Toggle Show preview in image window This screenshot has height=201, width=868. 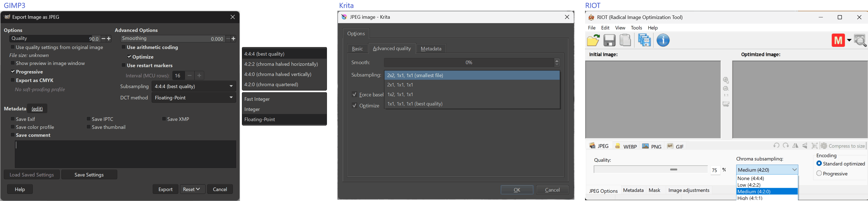pyautogui.click(x=12, y=63)
